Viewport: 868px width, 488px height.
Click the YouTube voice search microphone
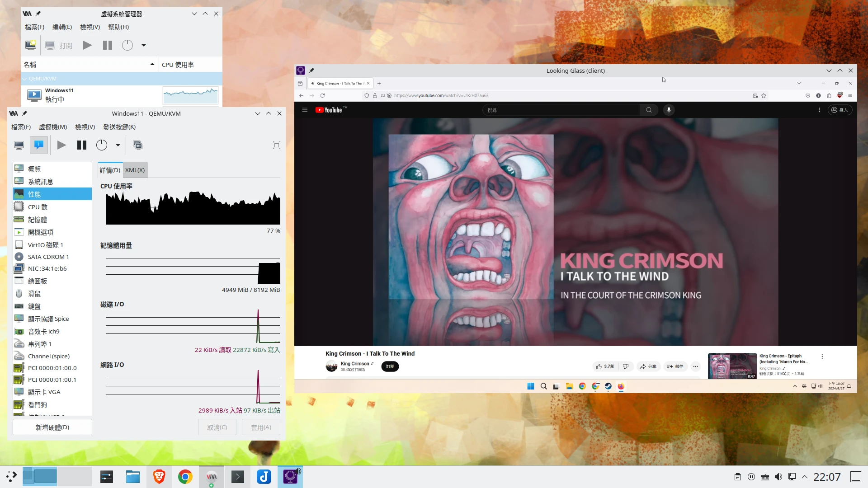coord(669,110)
